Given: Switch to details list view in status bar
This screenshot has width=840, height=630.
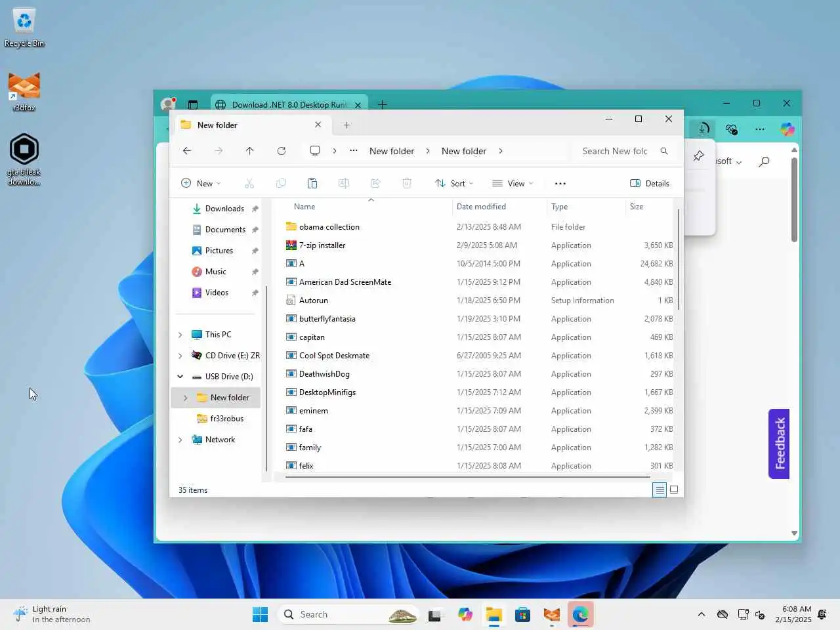Looking at the screenshot, I should pyautogui.click(x=660, y=490).
